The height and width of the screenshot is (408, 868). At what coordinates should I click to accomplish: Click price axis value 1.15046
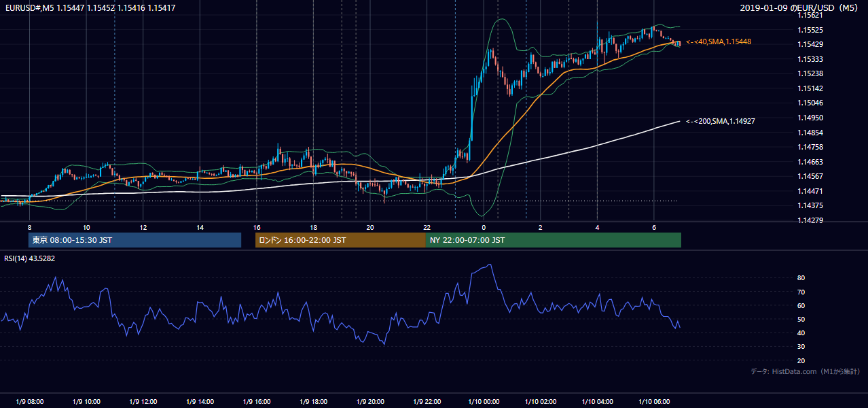coord(810,103)
